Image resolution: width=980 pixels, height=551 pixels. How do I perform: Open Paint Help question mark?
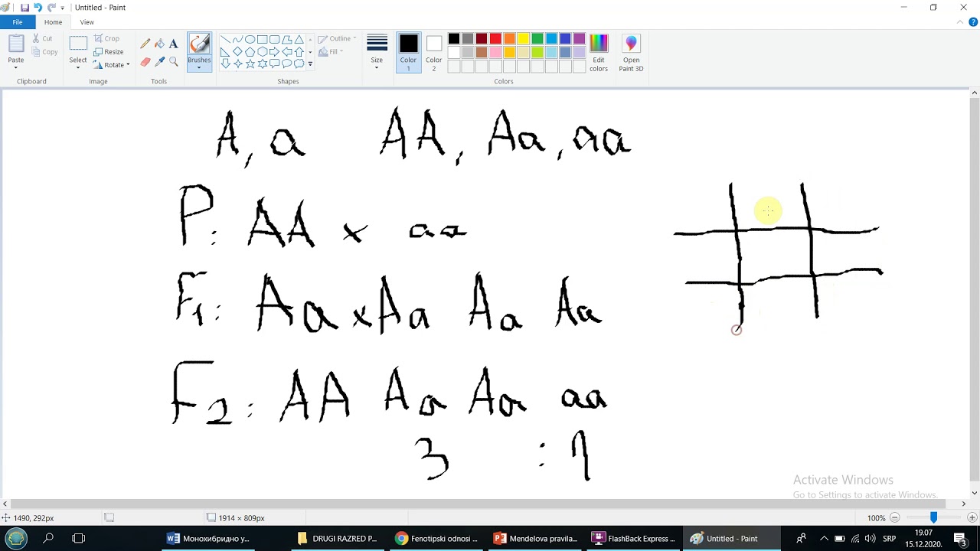click(x=973, y=22)
